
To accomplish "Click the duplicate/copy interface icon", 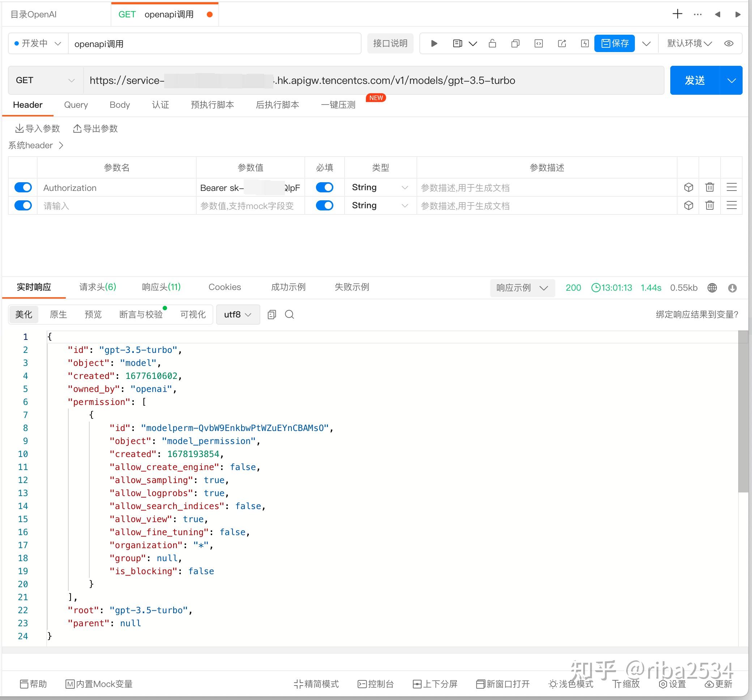I will (x=515, y=43).
